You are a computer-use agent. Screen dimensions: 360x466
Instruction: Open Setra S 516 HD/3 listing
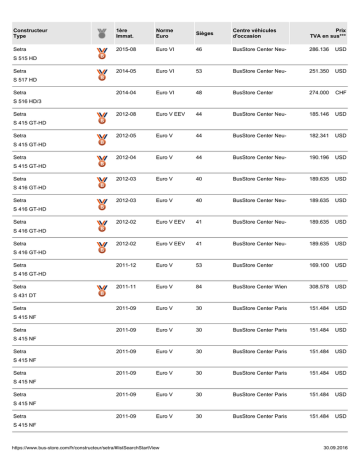pyautogui.click(x=27, y=97)
